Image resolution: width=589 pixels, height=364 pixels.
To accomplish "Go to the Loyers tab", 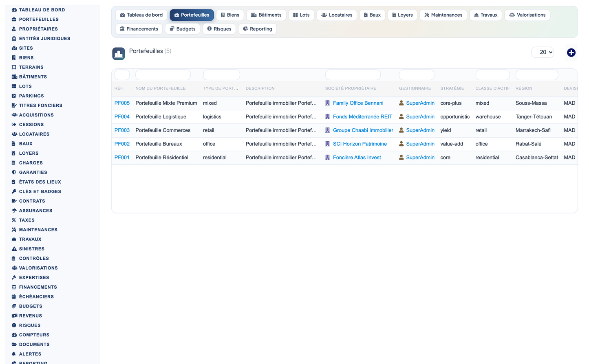I will (402, 15).
